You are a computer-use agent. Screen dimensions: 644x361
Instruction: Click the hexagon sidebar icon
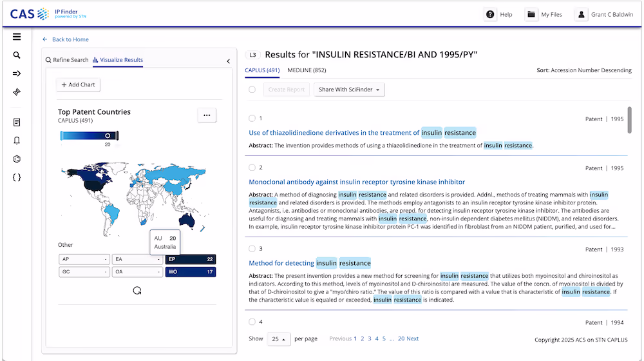click(x=17, y=159)
